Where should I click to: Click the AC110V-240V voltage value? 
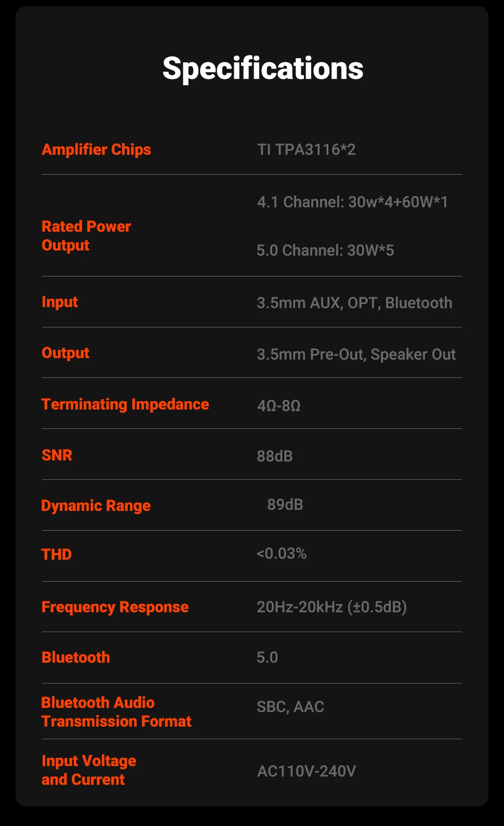(307, 771)
